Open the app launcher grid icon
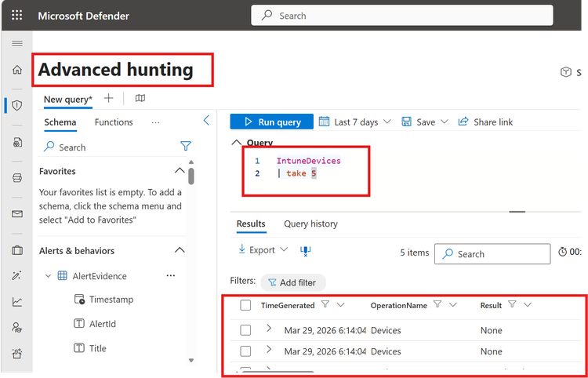588x378 pixels. pos(17,16)
